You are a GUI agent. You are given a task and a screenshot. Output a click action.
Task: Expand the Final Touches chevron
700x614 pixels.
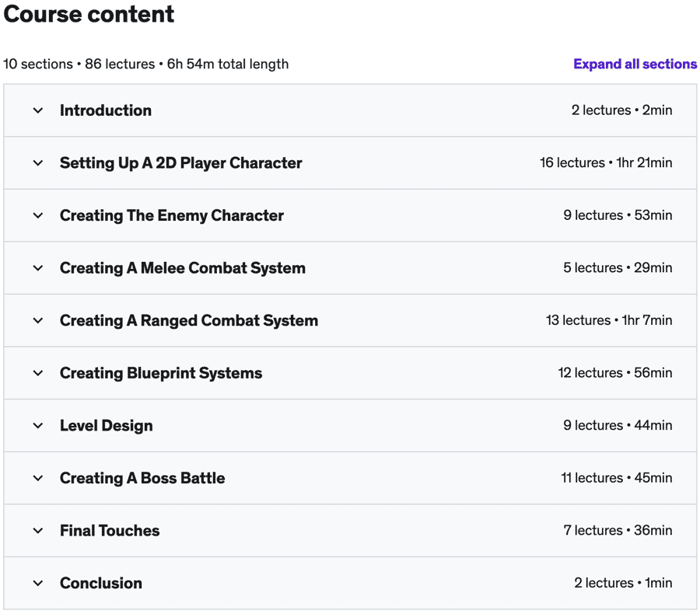point(38,531)
